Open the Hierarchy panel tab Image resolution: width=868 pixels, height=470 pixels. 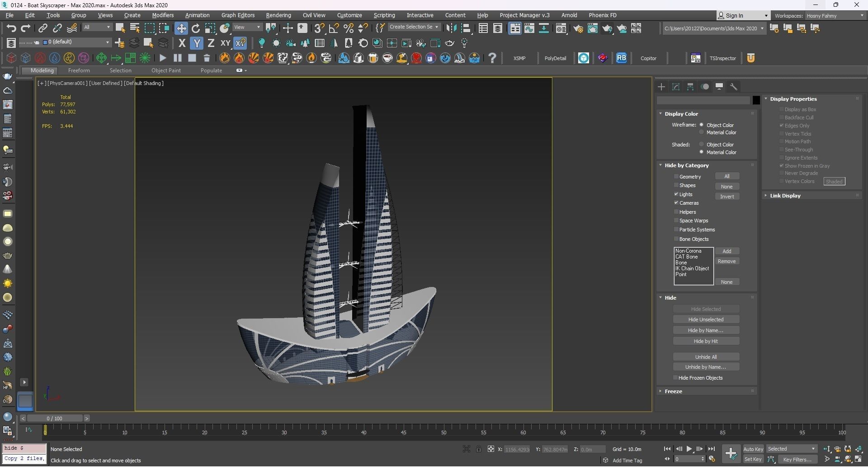[690, 87]
